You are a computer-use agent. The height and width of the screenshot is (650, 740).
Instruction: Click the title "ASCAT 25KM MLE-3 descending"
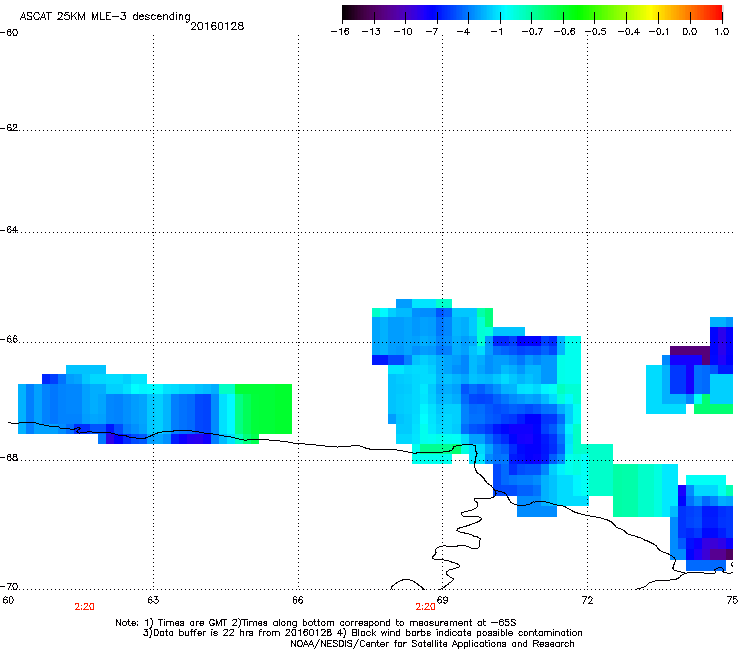pyautogui.click(x=105, y=17)
